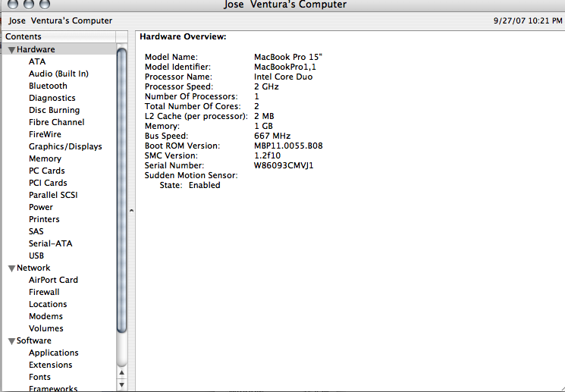
Task: Click the MacBook Pro 15" model name
Action: 288,57
